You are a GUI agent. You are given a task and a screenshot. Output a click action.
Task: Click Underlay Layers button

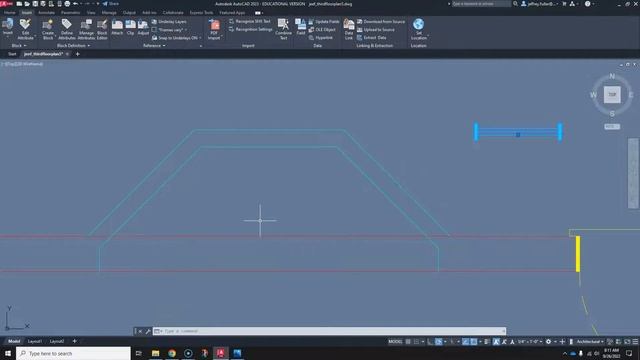pos(169,22)
